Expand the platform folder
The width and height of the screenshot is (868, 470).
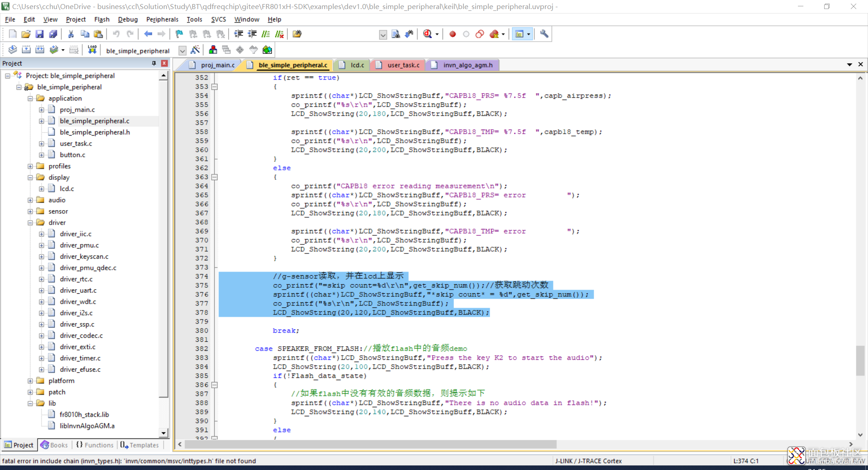(30, 381)
